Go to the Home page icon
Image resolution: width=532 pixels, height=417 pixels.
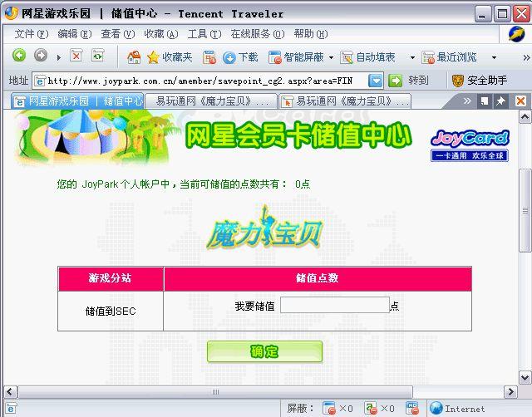tap(134, 57)
